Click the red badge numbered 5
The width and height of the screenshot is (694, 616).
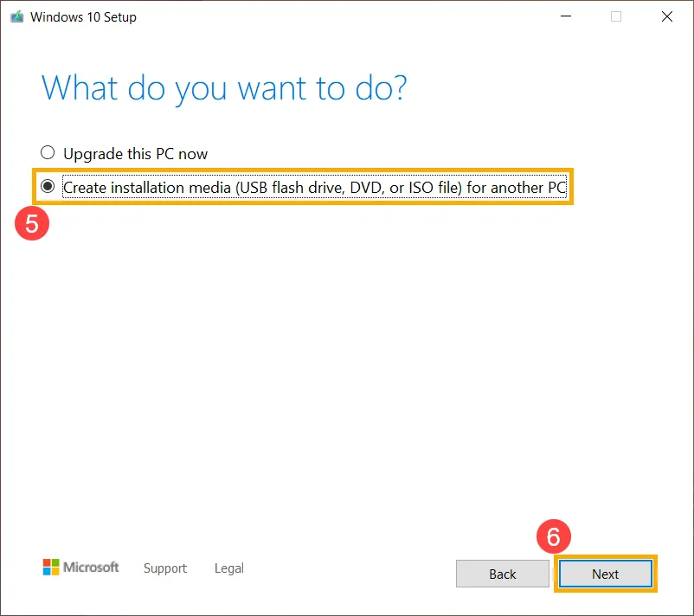pos(32,223)
